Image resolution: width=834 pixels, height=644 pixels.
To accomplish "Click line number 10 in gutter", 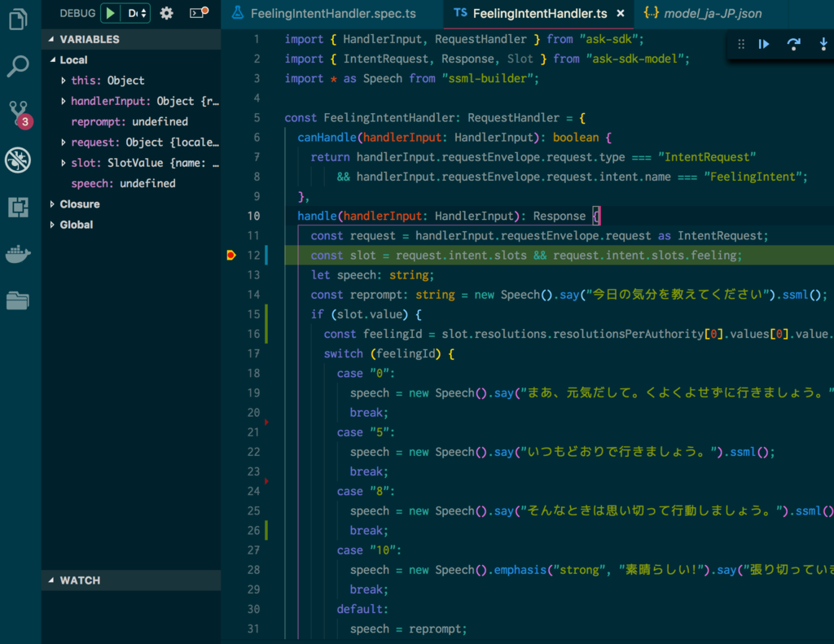I will [254, 216].
